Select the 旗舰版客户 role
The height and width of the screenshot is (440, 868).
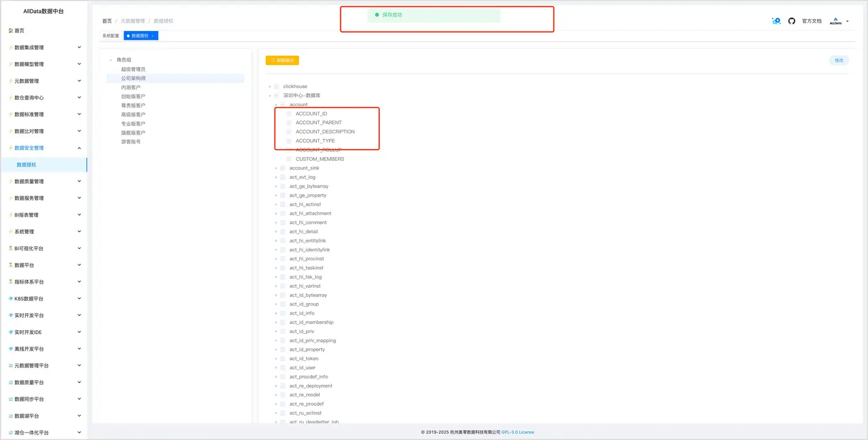[x=133, y=133]
